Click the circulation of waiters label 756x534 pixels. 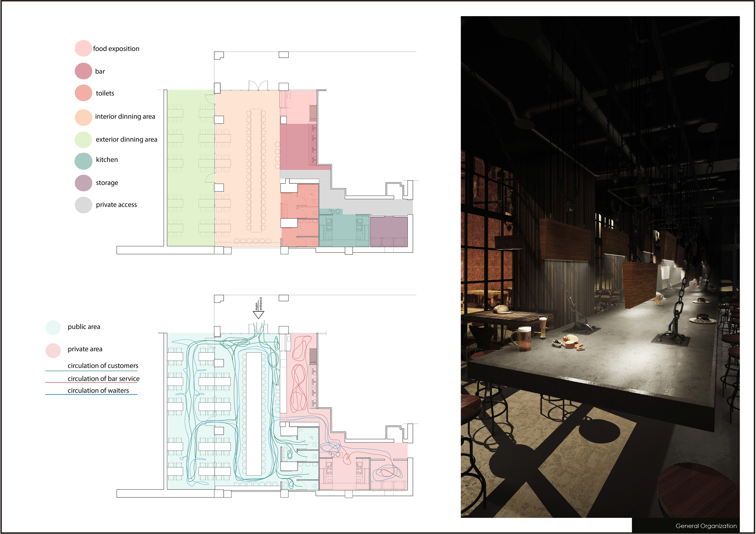click(98, 390)
